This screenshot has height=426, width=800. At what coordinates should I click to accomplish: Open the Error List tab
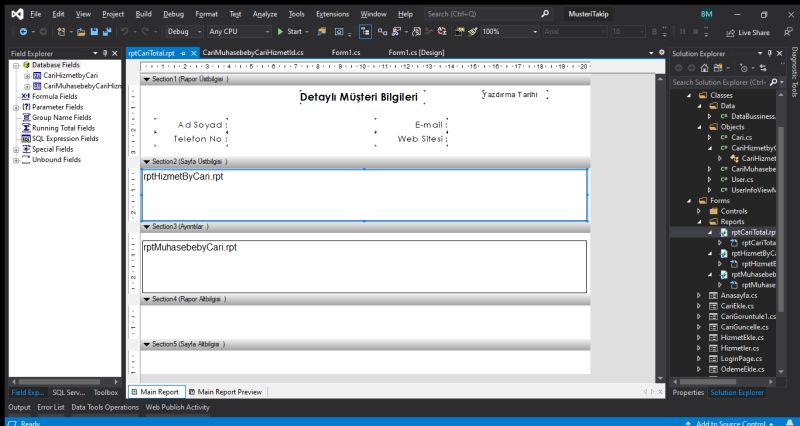pyautogui.click(x=51, y=407)
